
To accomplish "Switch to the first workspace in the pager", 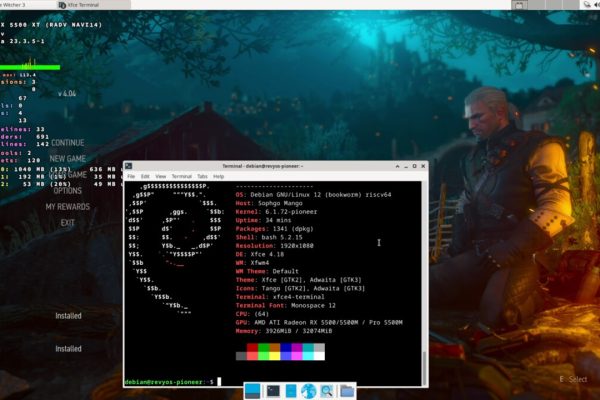I will tap(520, 5).
